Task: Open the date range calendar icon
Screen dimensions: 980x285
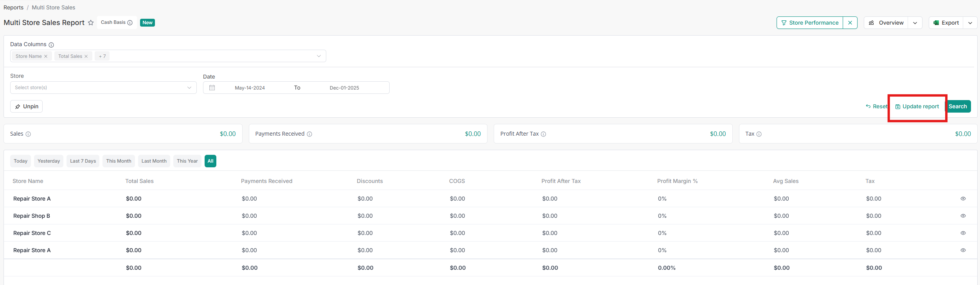Action: [212, 88]
